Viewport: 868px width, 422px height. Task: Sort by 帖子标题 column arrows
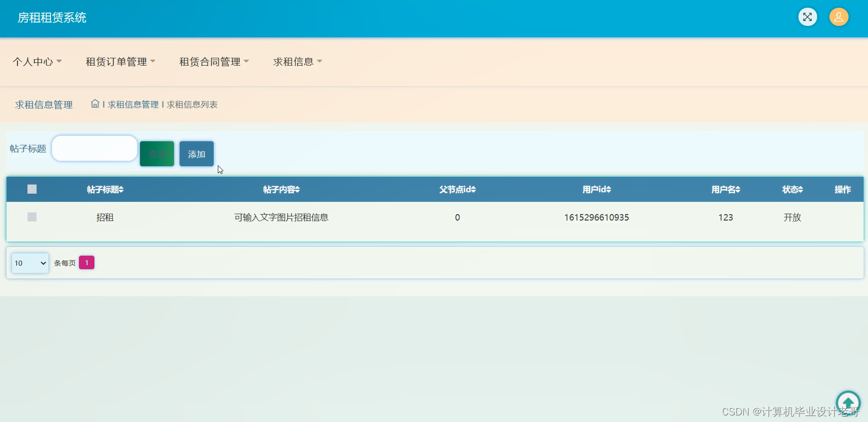121,189
